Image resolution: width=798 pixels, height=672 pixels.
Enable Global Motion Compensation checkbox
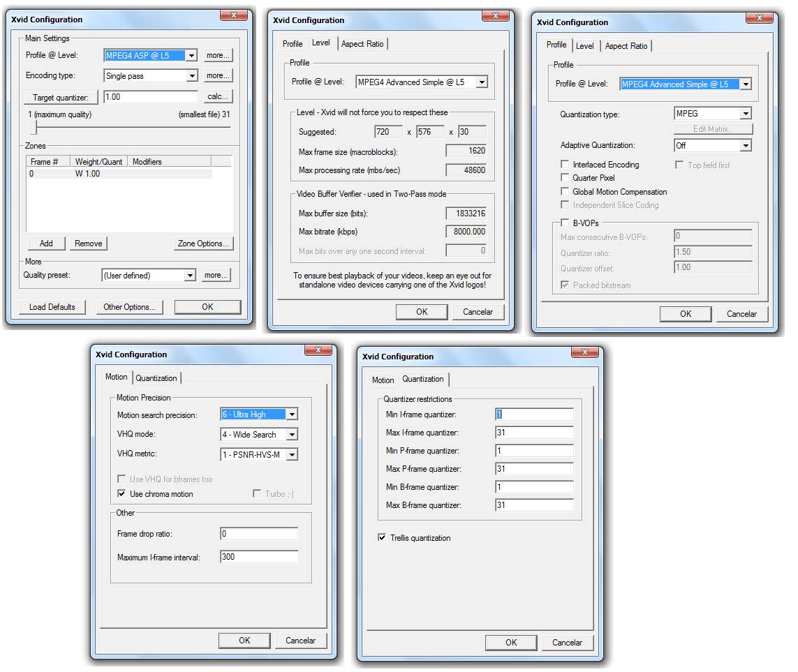click(565, 191)
